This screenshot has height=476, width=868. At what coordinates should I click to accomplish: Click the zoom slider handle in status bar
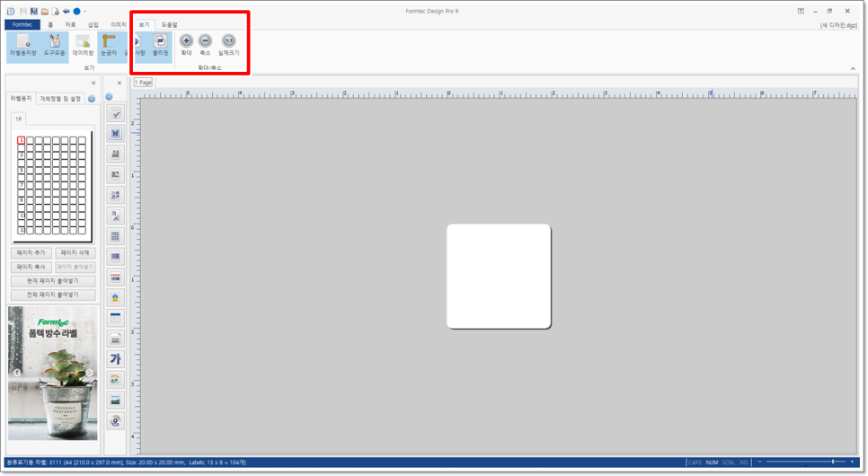tap(833, 462)
